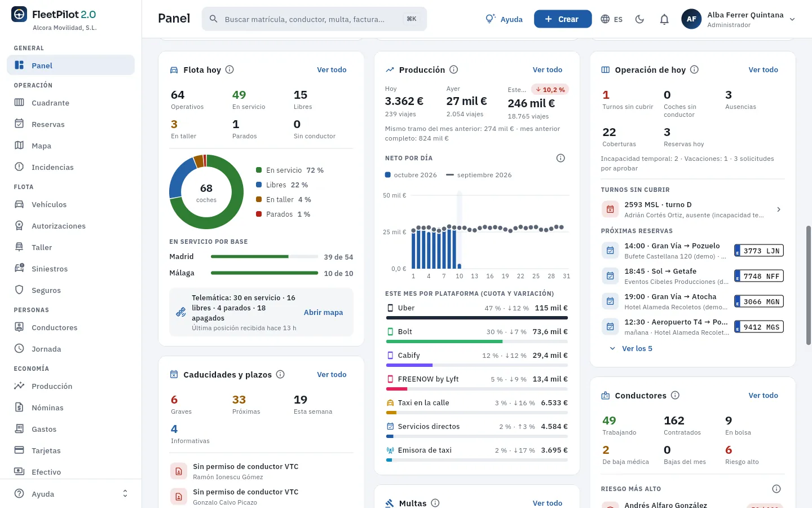The image size is (812, 508).
Task: Click info icon next to Conductores card
Action: 676,395
